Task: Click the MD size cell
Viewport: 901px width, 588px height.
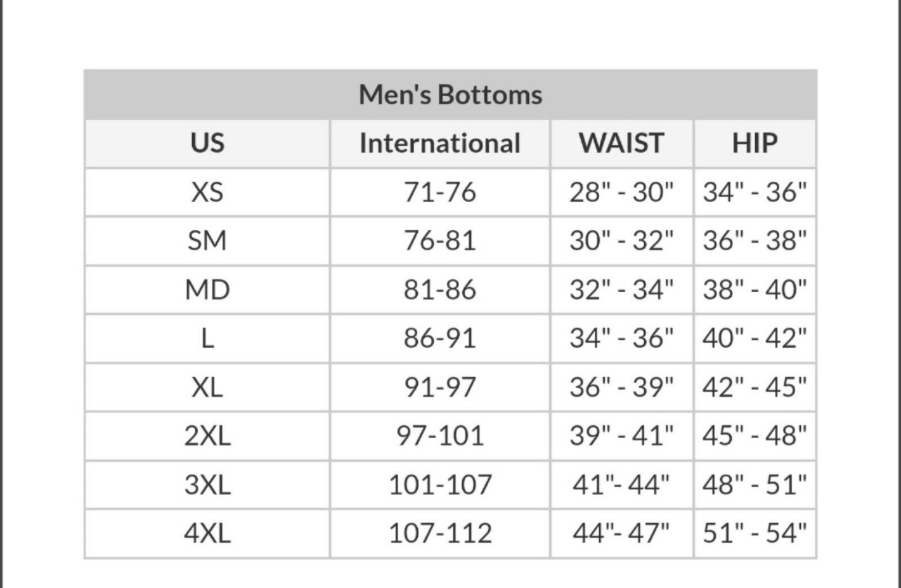Action: 207,289
